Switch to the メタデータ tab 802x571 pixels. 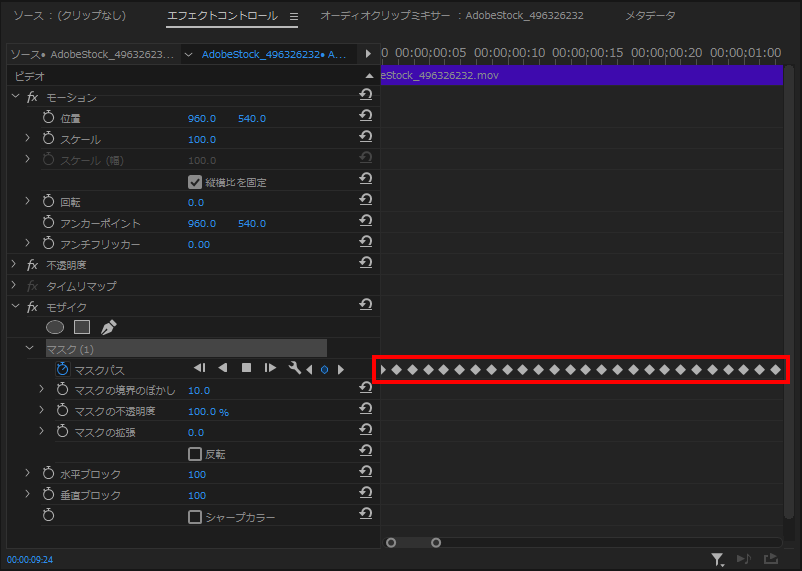tap(650, 15)
